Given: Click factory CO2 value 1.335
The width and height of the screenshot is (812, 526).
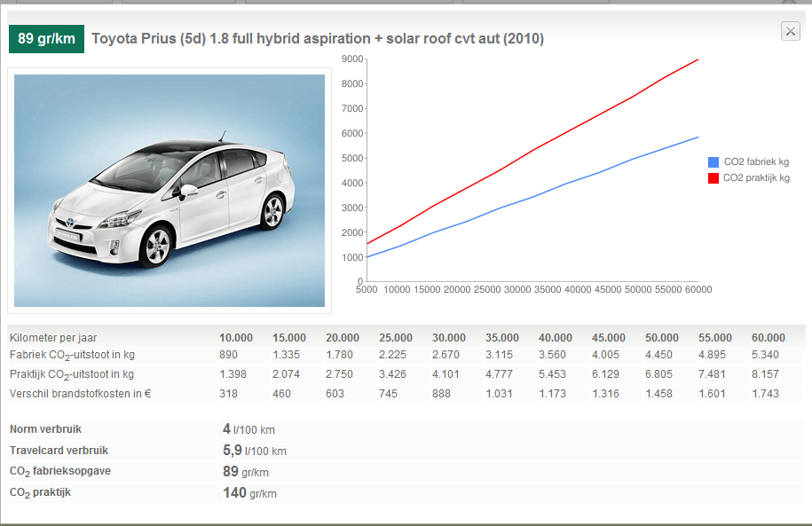Looking at the screenshot, I should pos(286,355).
